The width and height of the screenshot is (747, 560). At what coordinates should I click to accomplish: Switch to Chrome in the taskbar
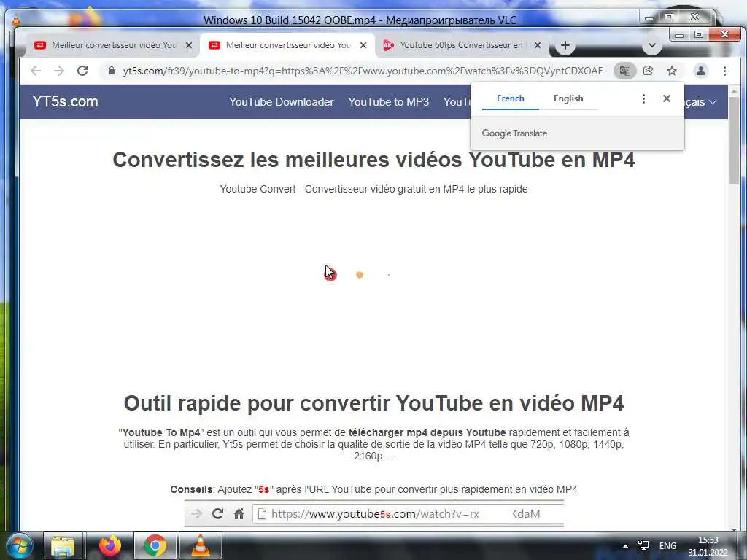(155, 545)
